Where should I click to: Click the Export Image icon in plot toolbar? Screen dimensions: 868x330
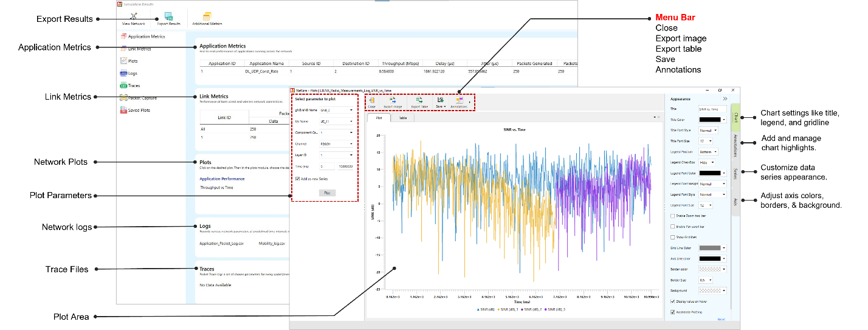click(393, 101)
